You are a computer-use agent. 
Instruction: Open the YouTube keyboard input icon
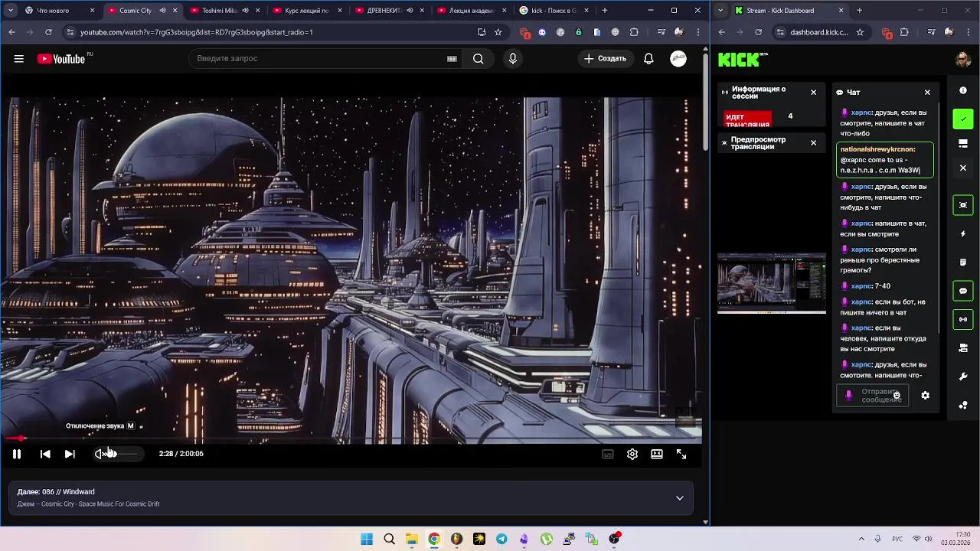tap(452, 59)
